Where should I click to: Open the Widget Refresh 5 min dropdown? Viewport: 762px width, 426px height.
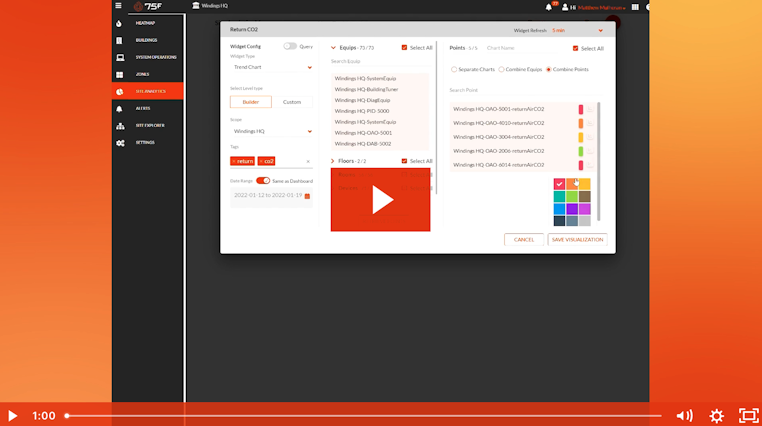(577, 31)
